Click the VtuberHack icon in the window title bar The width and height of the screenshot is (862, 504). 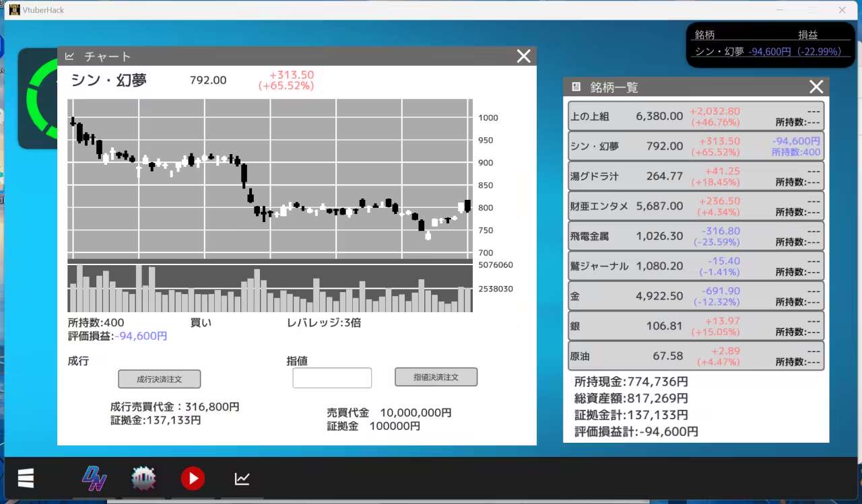click(x=15, y=10)
